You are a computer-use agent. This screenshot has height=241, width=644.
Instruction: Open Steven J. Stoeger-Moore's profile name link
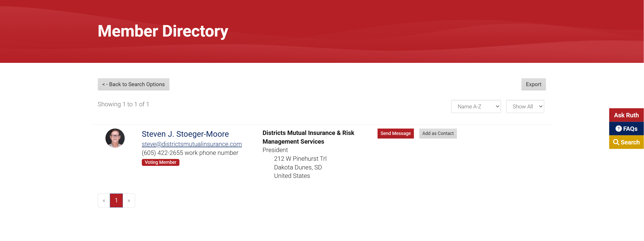185,134
